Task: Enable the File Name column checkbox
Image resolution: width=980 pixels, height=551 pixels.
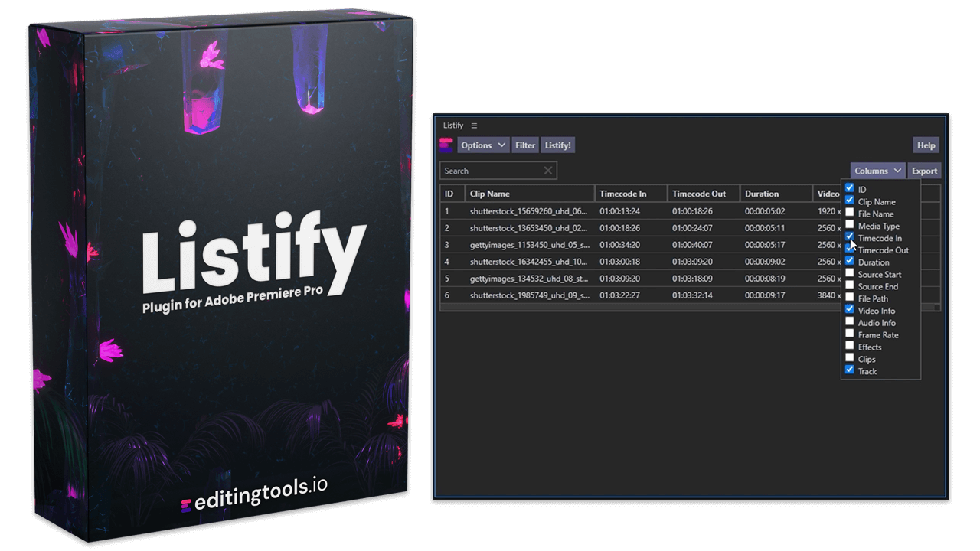Action: [x=850, y=214]
